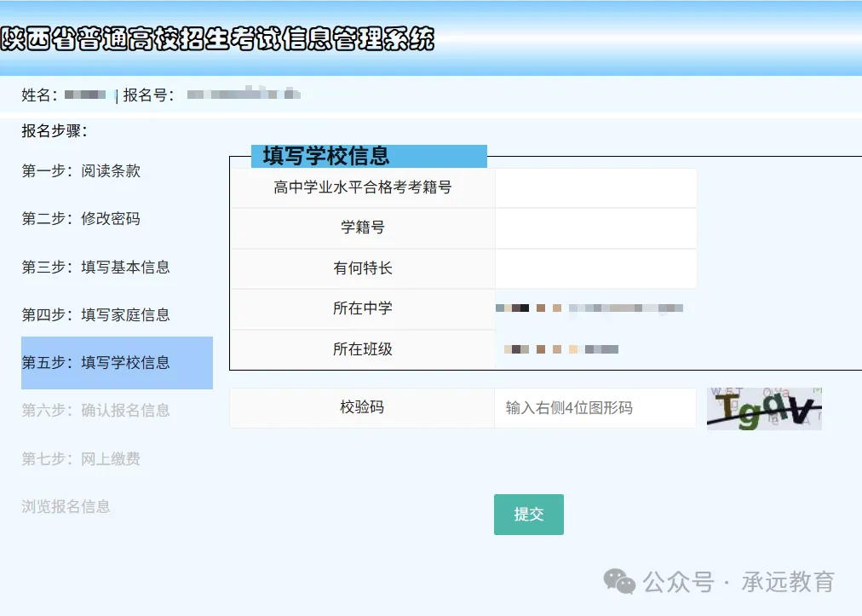Click the 报名步骤 heading
The width and height of the screenshot is (862, 616).
[x=55, y=131]
